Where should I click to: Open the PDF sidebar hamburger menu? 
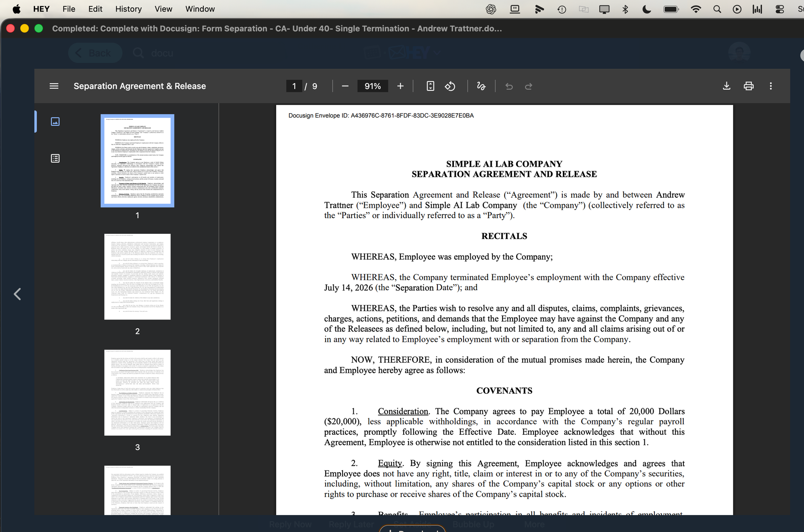[x=54, y=86]
